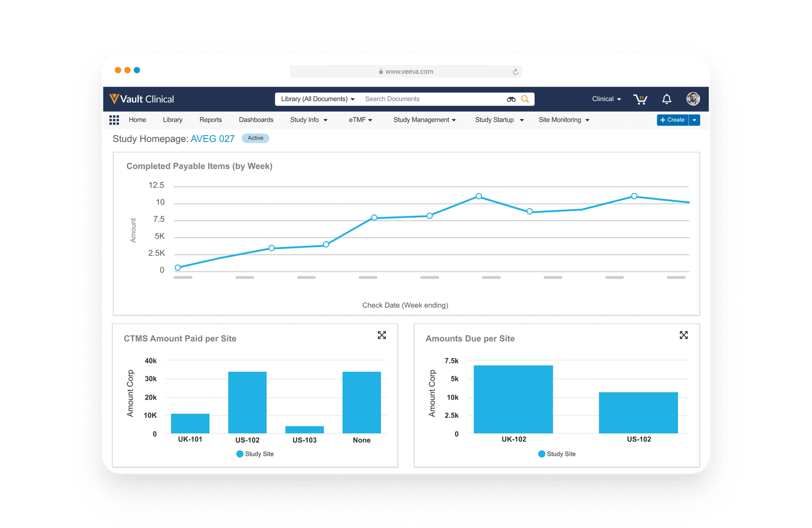This screenshot has width=812, height=528.
Task: Open the user profile avatar
Action: point(693,99)
